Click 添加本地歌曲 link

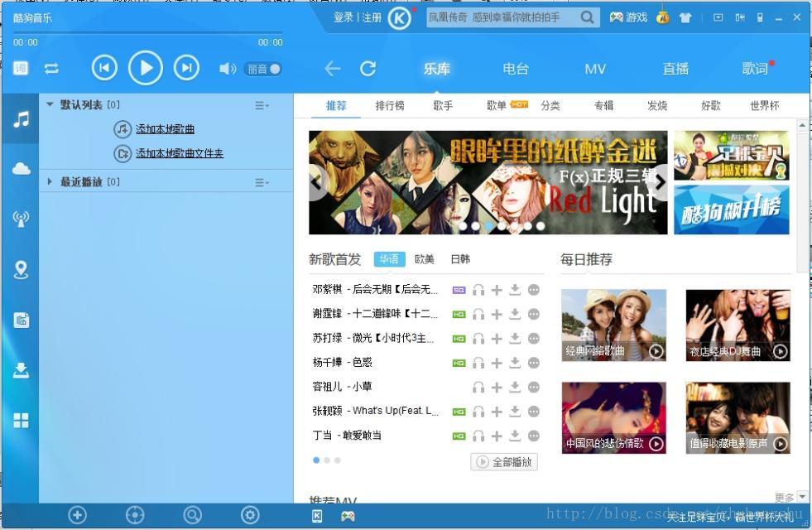pos(166,129)
